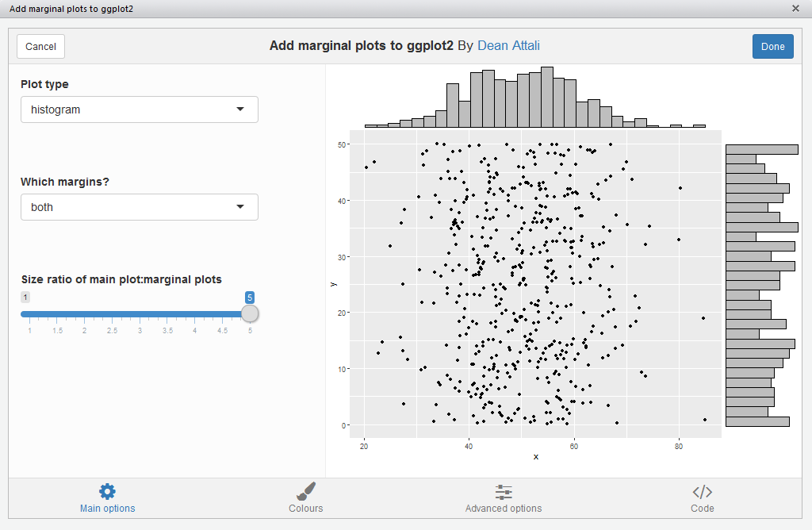Expand the Plot type dropdown arrow

(x=240, y=109)
